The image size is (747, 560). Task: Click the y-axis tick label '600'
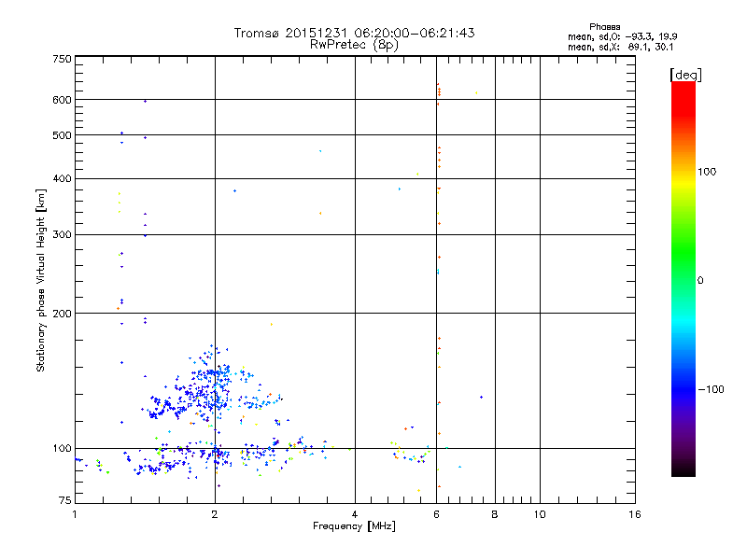pyautogui.click(x=62, y=100)
